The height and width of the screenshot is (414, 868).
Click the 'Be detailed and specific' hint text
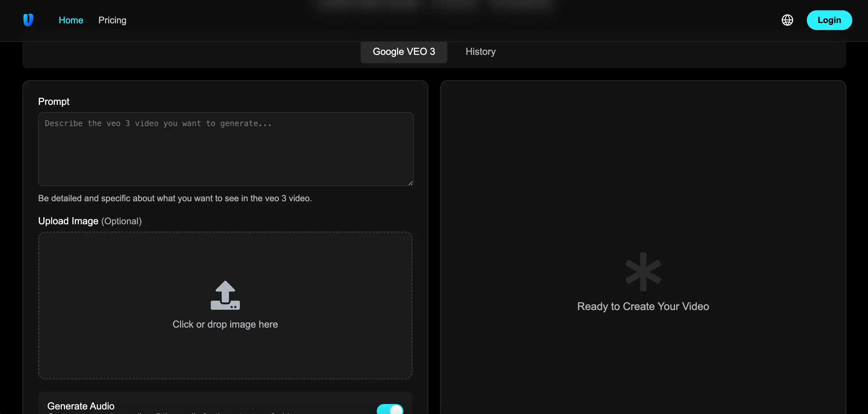175,198
